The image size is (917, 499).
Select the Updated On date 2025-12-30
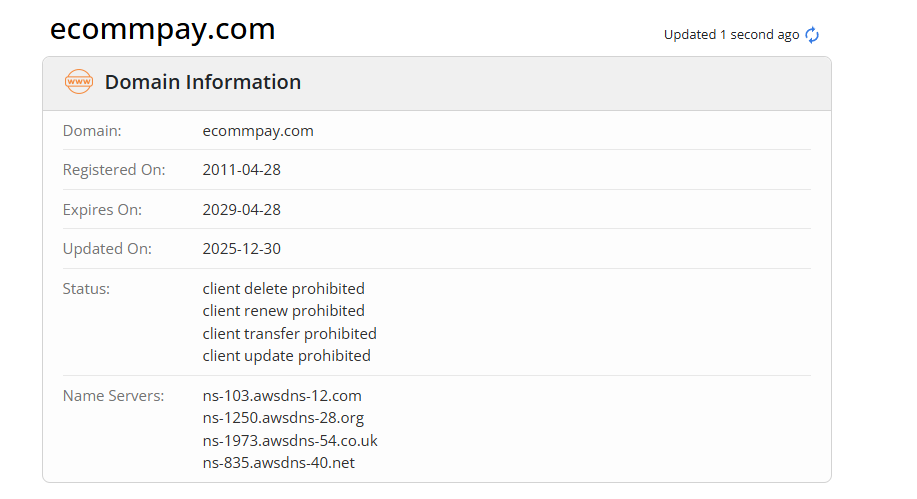(241, 249)
